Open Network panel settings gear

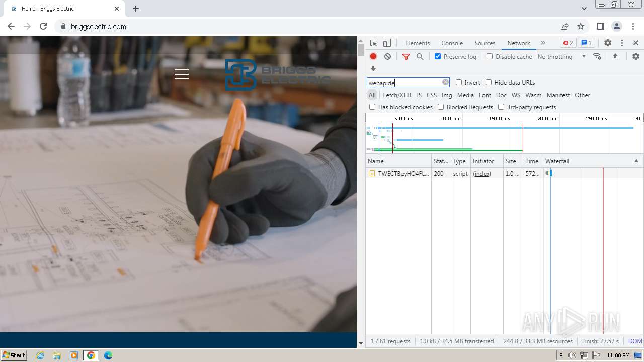(636, 56)
